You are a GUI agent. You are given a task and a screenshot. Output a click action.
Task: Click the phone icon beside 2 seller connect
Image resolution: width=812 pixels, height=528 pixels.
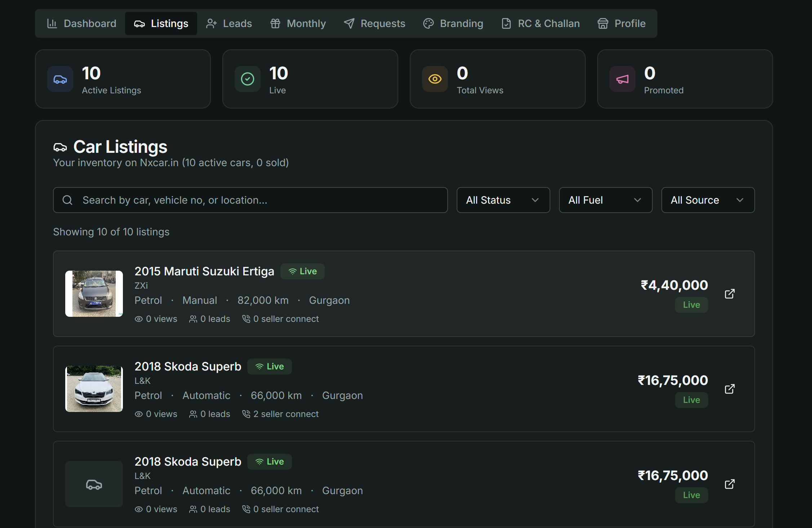click(246, 414)
